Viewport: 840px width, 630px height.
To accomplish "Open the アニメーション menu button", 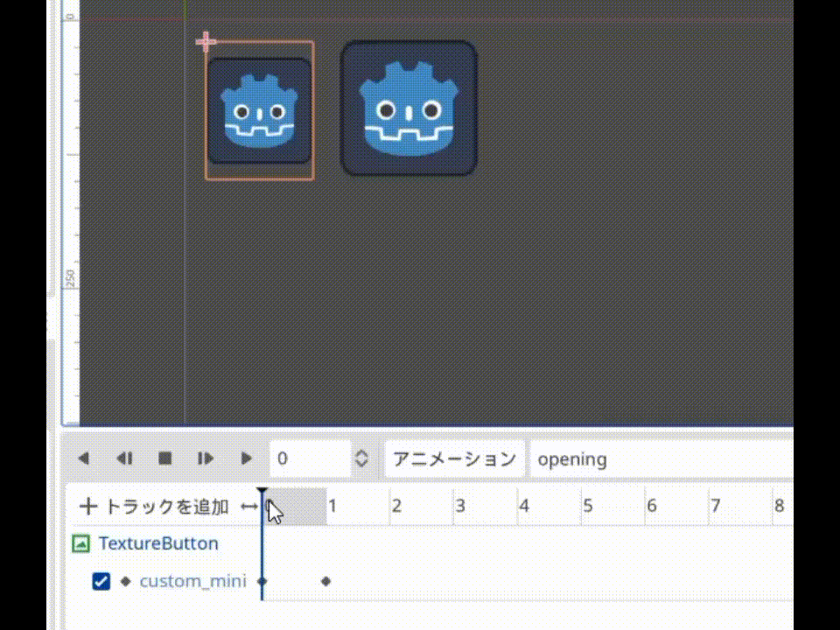I will [x=454, y=459].
